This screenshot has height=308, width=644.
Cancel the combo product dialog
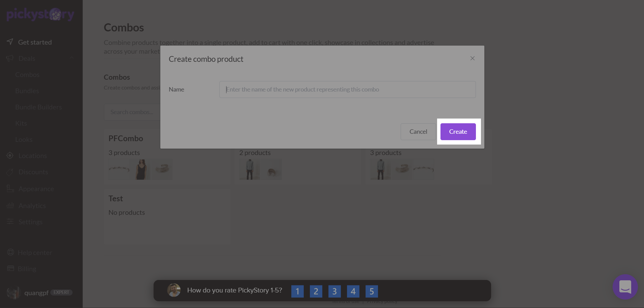418,132
